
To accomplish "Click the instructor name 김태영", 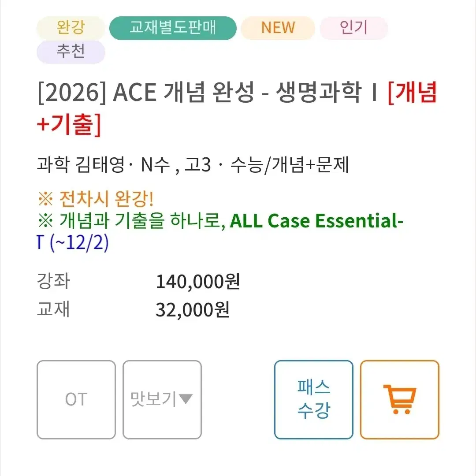I will point(100,164).
